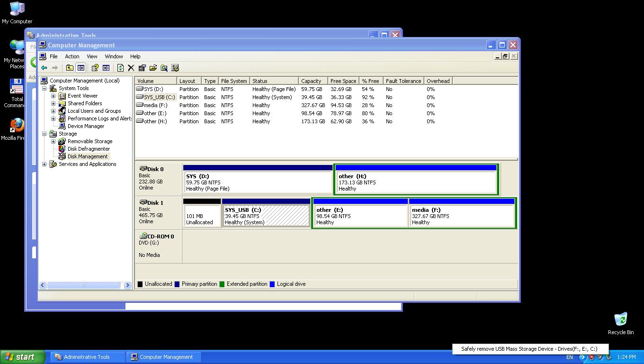Viewport: 644px width, 364px height.
Task: Select Device Manager in tree
Action: click(x=86, y=126)
